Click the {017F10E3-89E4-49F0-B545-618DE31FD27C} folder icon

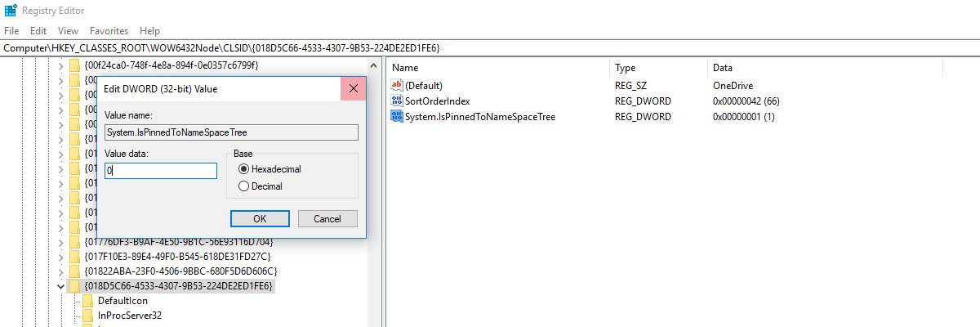click(75, 257)
